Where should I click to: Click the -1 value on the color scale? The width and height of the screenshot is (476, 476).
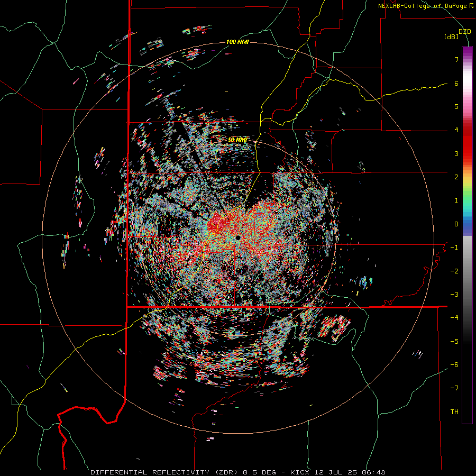point(454,248)
